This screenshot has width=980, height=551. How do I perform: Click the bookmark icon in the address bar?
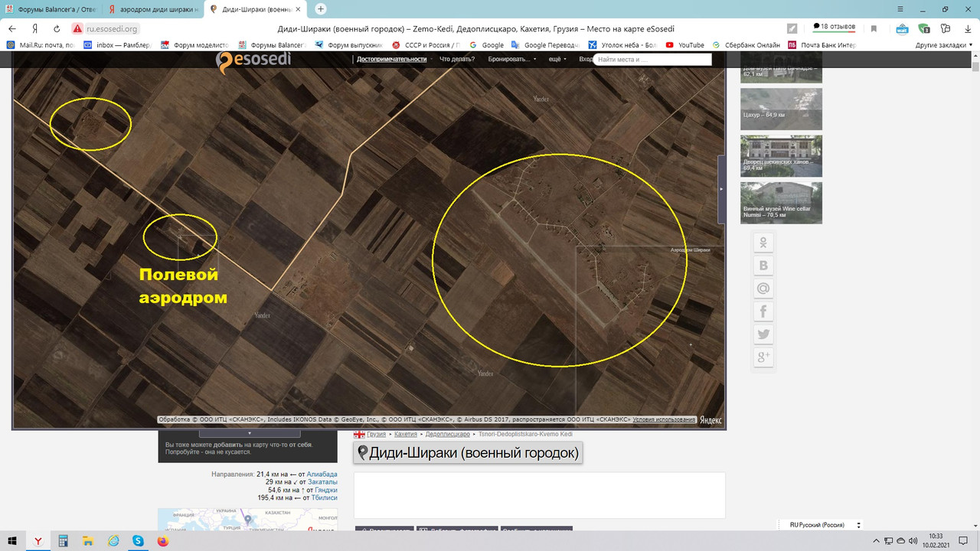point(874,28)
